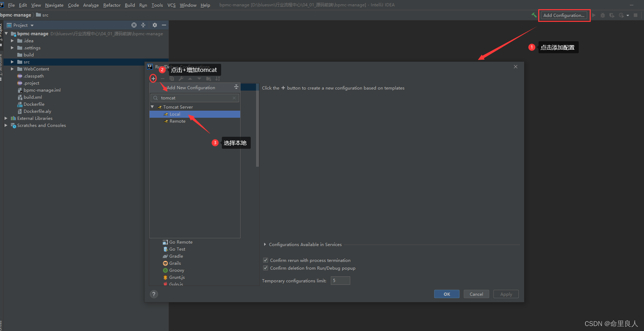
Task: Select Groovy configuration type
Action: 174,270
